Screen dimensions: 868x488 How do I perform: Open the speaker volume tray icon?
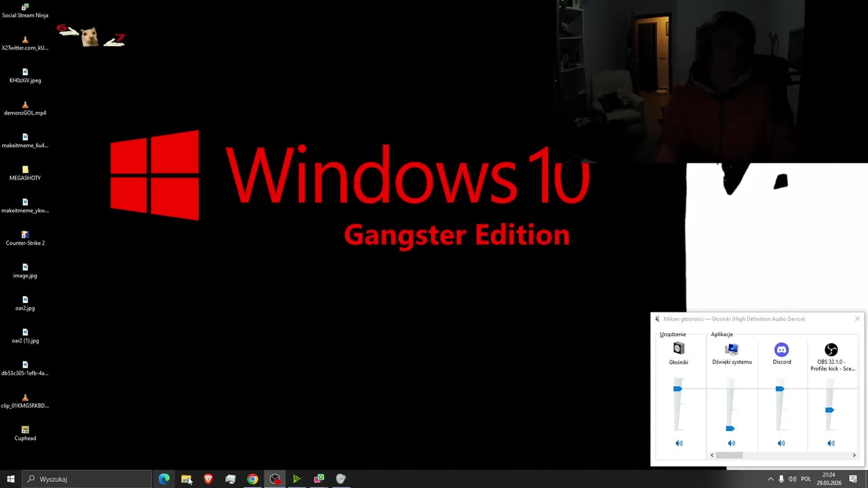pyautogui.click(x=792, y=479)
